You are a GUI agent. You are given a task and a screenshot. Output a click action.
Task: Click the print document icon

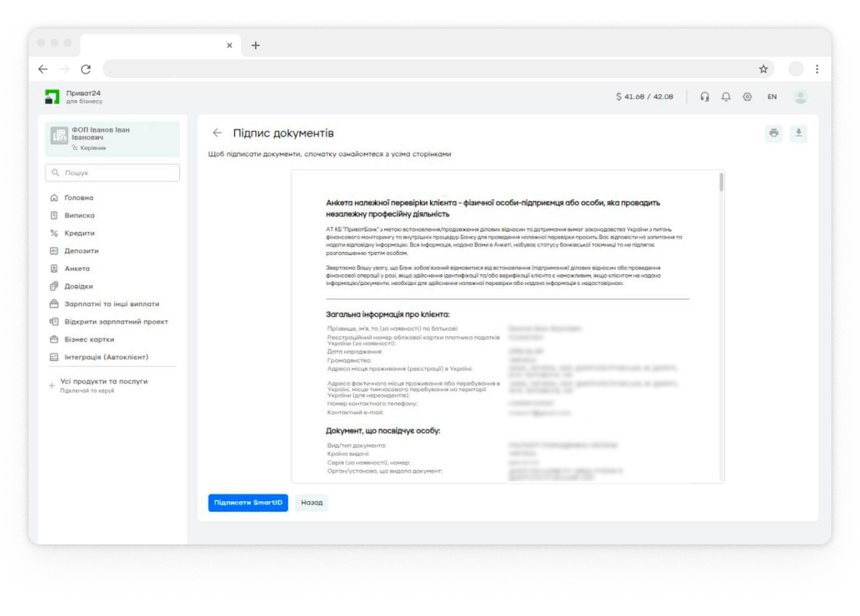(x=774, y=133)
